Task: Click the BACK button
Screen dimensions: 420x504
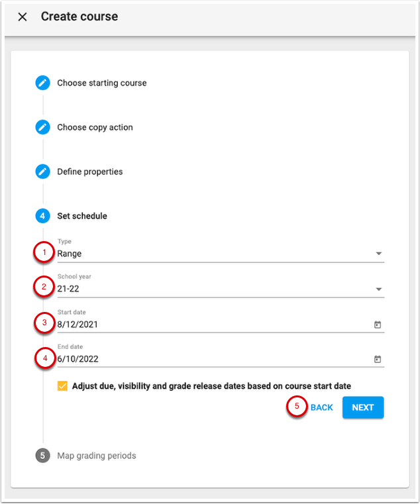Action: (x=322, y=407)
